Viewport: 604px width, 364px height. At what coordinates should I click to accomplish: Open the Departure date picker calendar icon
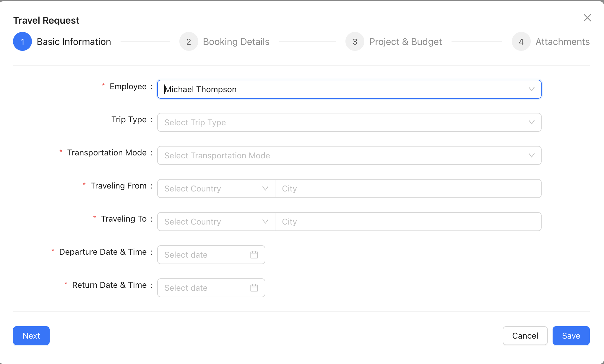(x=254, y=255)
